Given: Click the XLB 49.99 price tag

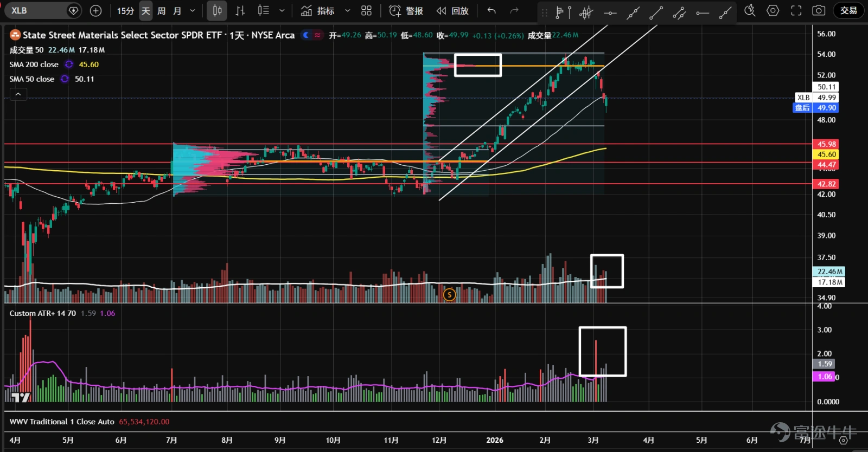Looking at the screenshot, I should [816, 98].
